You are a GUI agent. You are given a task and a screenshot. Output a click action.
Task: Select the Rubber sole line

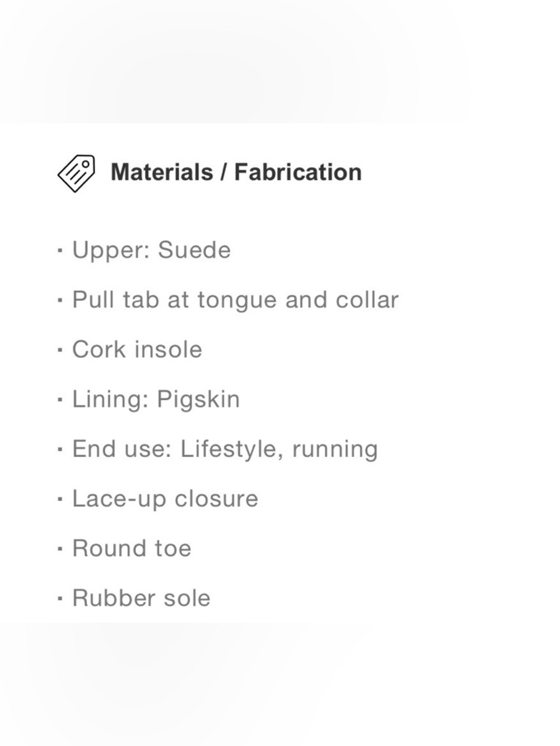(141, 598)
